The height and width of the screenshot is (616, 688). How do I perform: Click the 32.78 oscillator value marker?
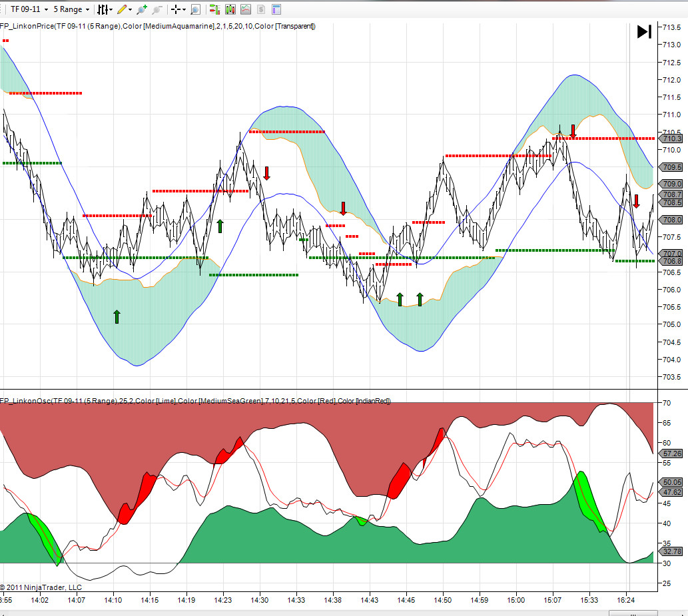[x=671, y=551]
